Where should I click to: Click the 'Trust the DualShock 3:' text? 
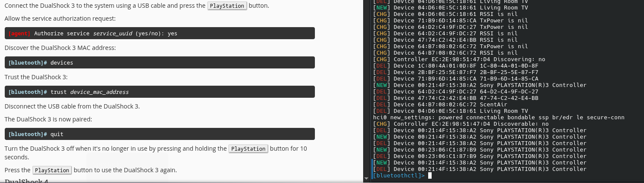click(x=36, y=77)
